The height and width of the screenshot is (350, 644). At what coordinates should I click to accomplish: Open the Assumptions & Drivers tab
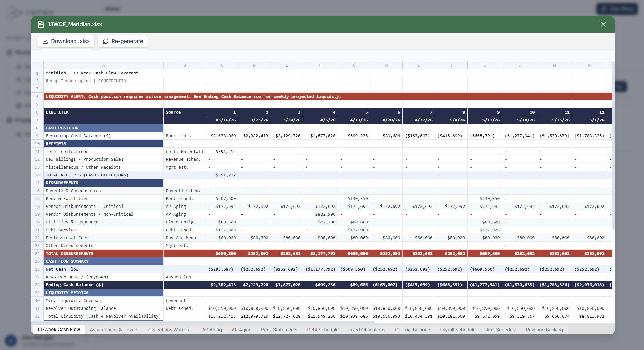coord(114,330)
